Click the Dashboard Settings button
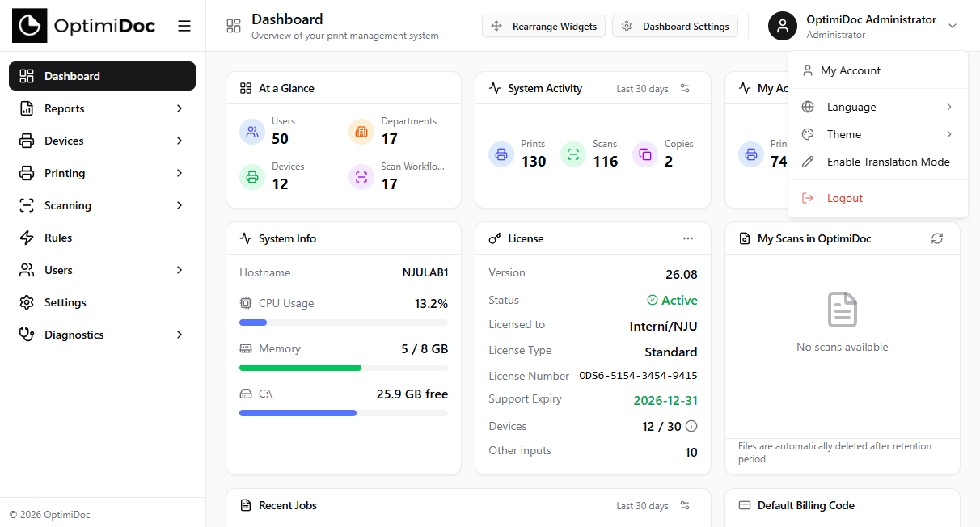The image size is (980, 527). tap(675, 26)
